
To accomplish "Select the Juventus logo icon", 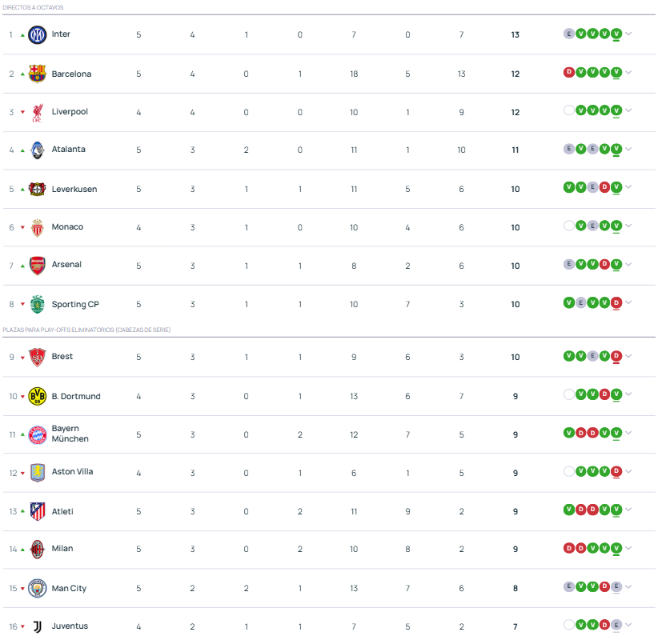I will (x=37, y=627).
